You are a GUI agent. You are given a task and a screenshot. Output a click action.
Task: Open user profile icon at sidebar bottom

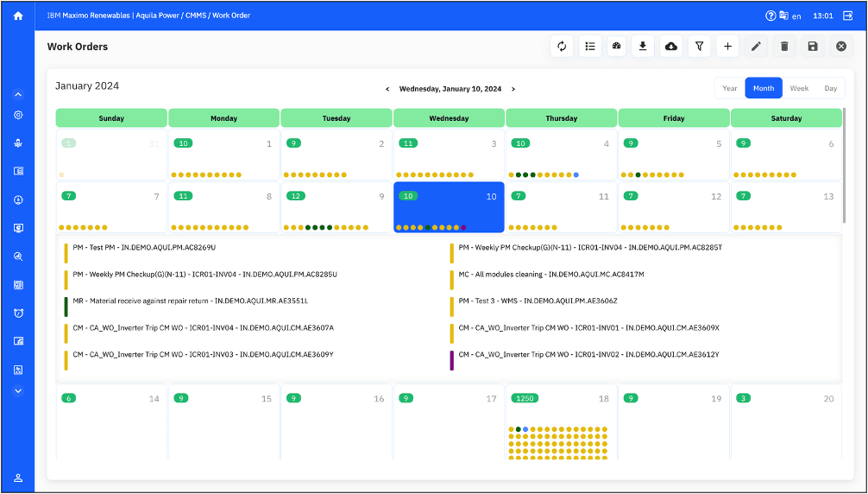click(18, 478)
